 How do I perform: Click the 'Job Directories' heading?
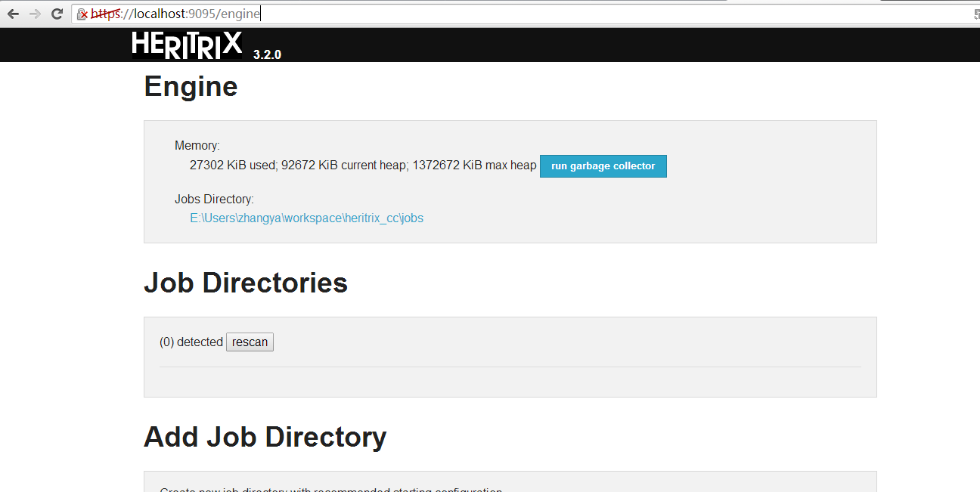(246, 283)
